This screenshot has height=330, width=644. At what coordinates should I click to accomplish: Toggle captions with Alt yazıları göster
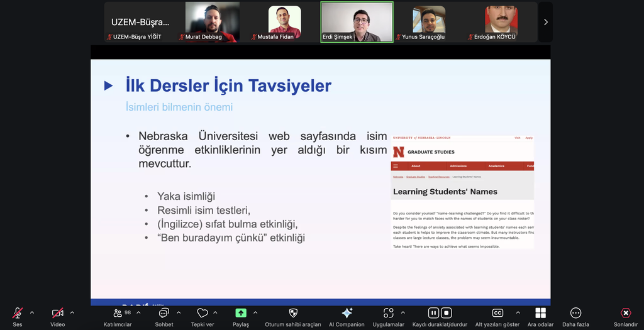pyautogui.click(x=497, y=313)
